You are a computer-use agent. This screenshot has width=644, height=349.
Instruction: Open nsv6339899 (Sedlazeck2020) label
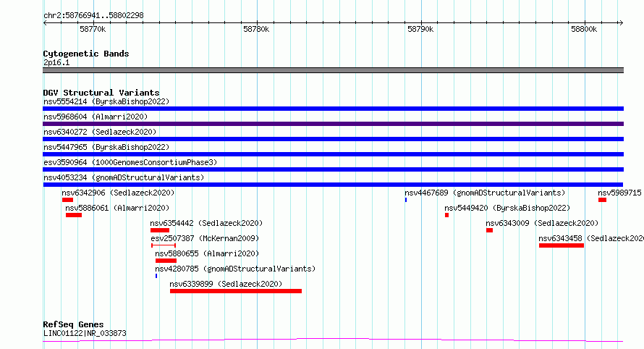[x=226, y=284]
